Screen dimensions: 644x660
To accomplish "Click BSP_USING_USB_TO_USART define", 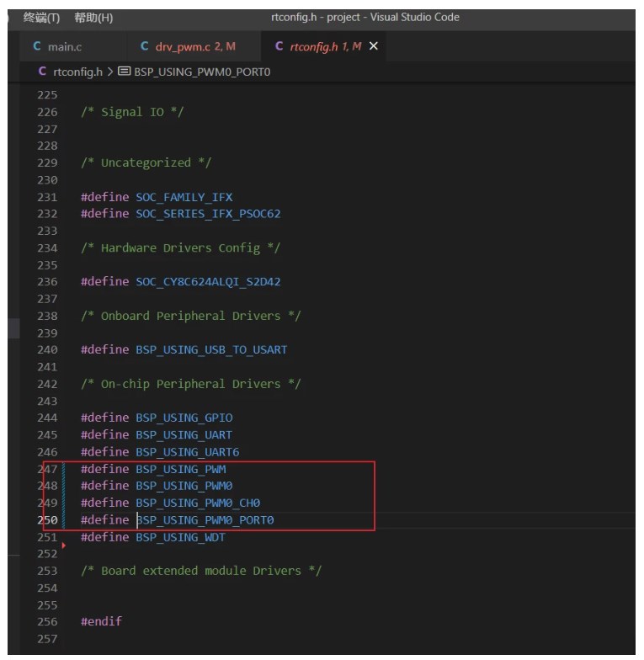I will (211, 350).
